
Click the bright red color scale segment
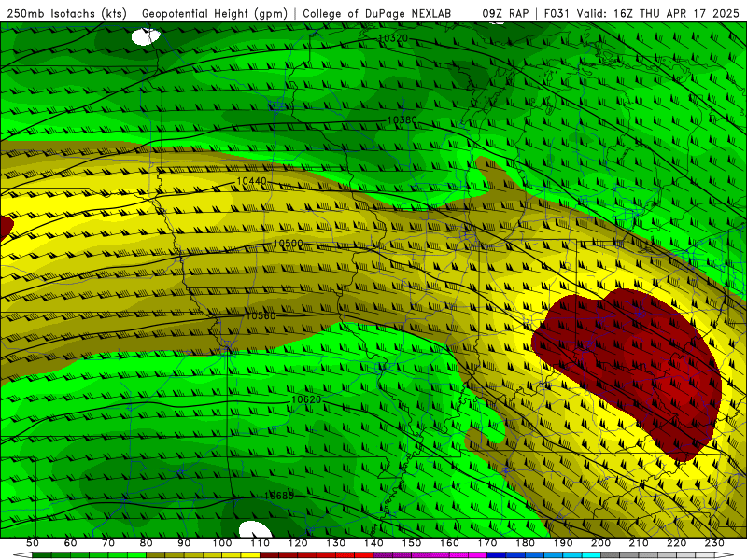(363, 554)
